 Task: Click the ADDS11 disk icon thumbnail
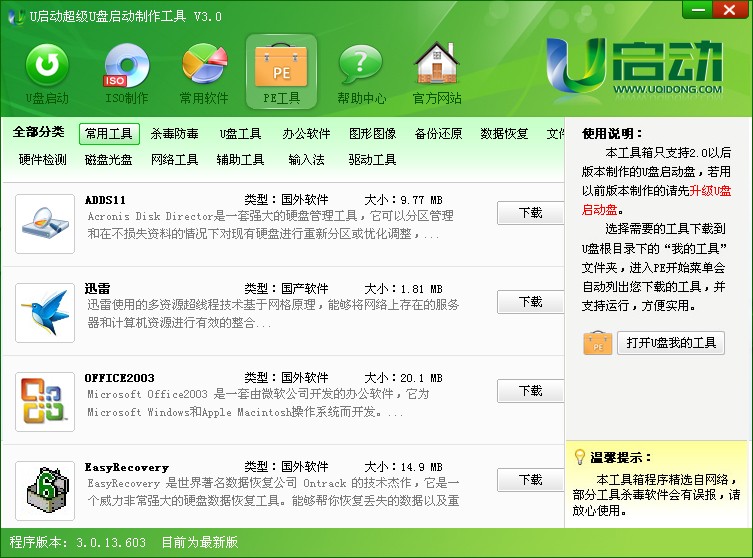(45, 224)
